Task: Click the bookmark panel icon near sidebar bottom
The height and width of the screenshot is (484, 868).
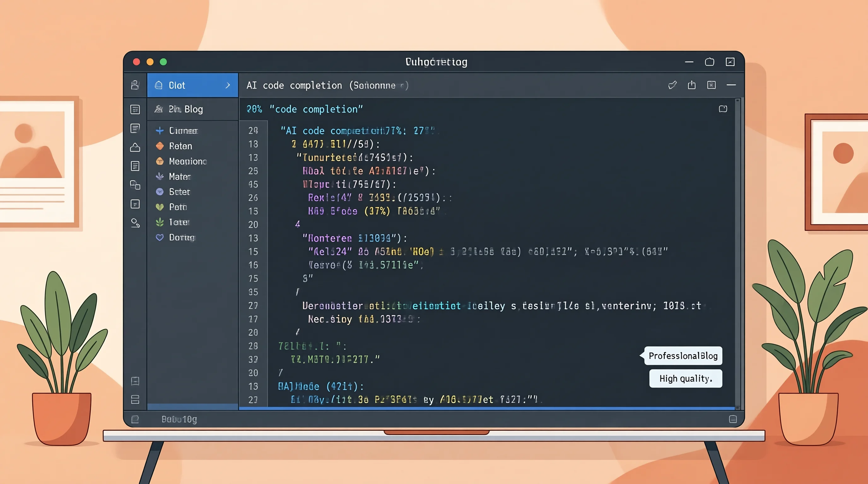Action: pyautogui.click(x=135, y=381)
